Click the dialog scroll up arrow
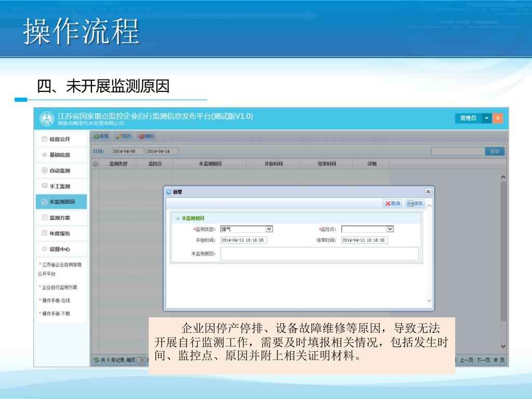 429,206
